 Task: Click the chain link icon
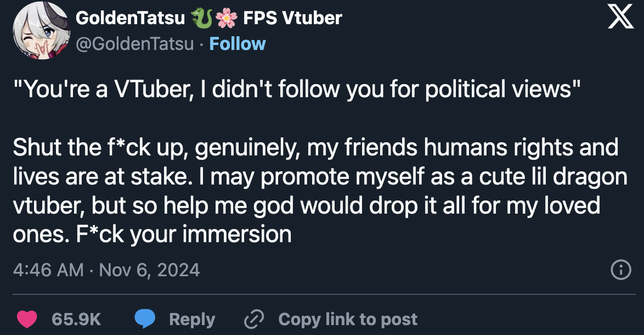tap(255, 319)
